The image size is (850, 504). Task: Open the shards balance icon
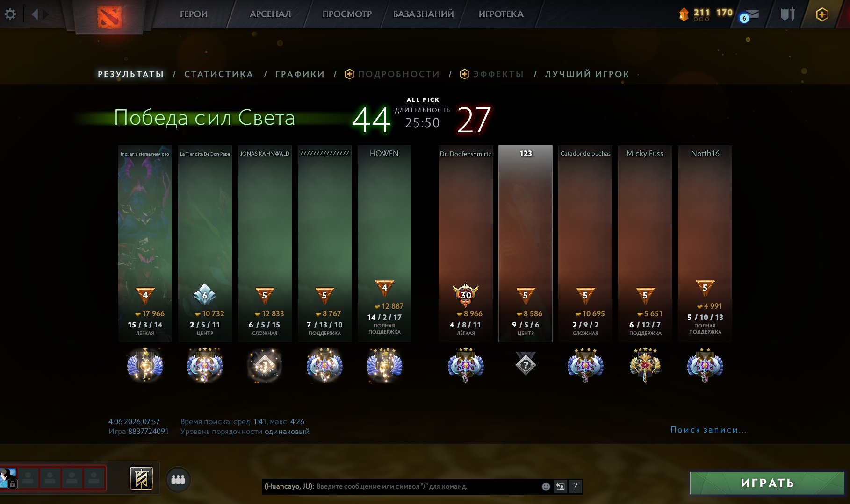[x=684, y=14]
